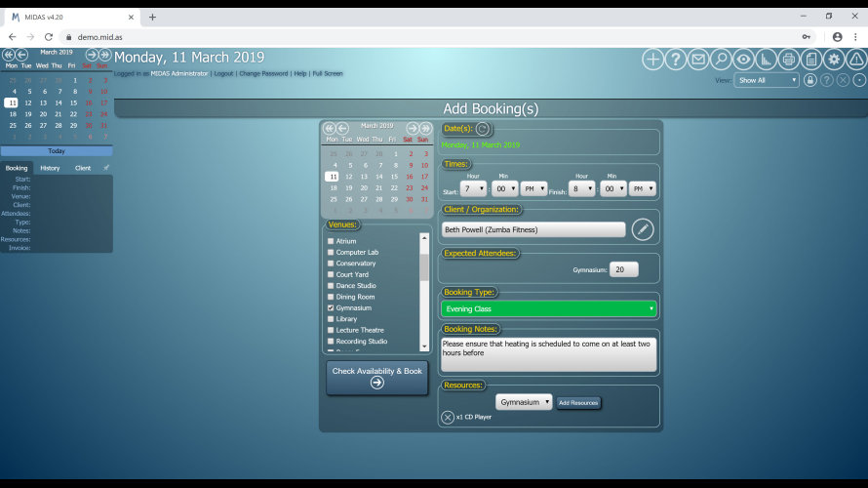Tick the Dance Studio venue checkbox
This screenshot has height=488, width=868.
[x=331, y=285]
